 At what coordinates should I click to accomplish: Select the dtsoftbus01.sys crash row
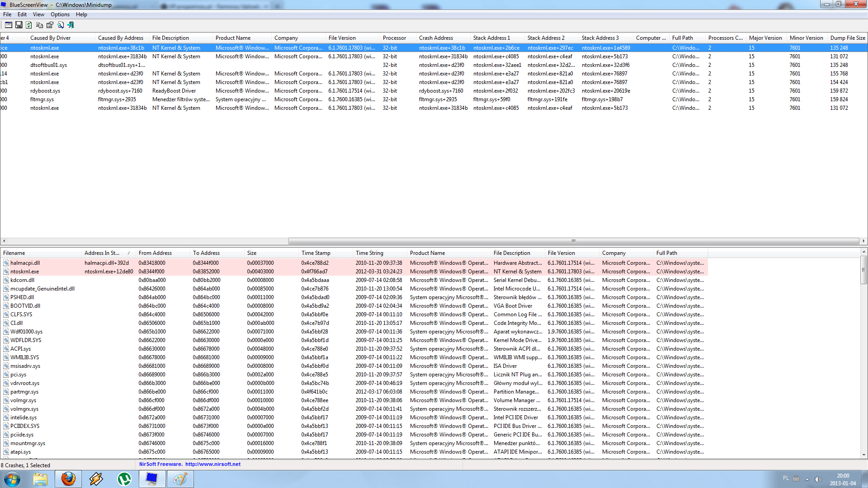click(434, 65)
